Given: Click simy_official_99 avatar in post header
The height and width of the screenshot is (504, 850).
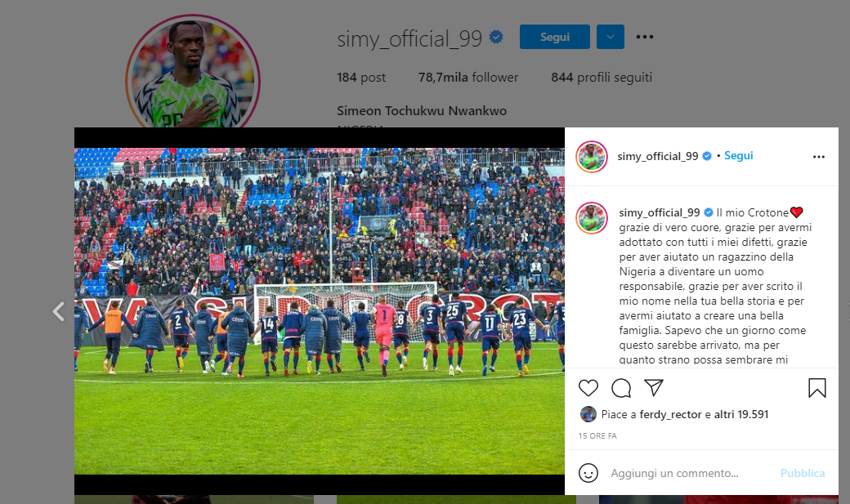Looking at the screenshot, I should [592, 157].
